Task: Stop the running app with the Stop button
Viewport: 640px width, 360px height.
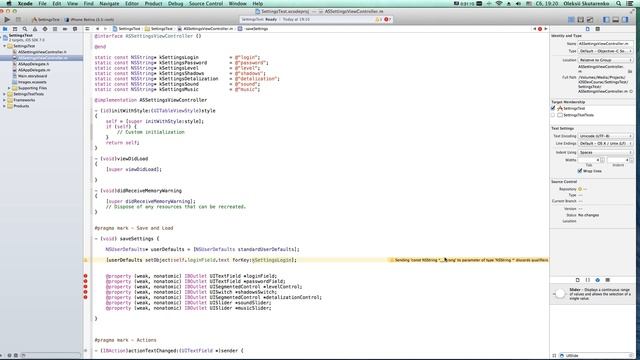Action: coord(18,19)
